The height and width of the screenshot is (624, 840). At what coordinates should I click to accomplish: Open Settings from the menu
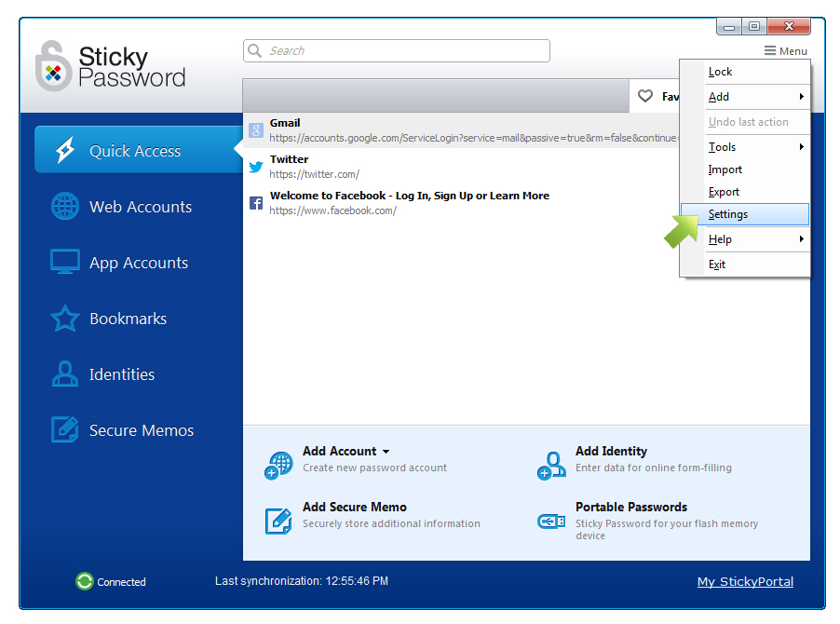pos(745,214)
